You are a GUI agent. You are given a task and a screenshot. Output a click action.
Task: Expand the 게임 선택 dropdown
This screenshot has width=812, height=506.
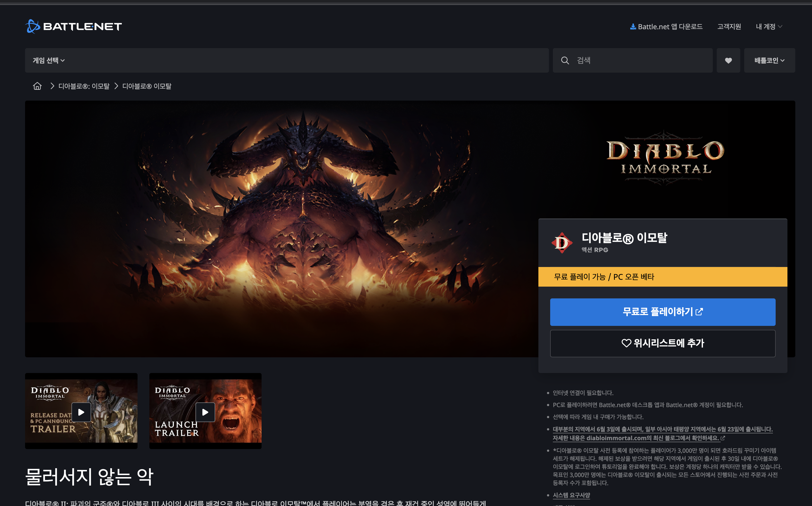point(49,61)
